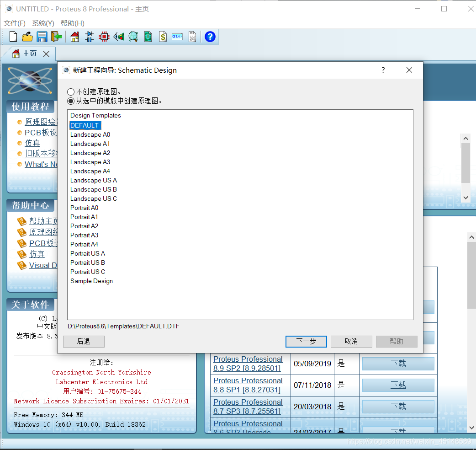This screenshot has width=476, height=450.
Task: Click 下载 button for the 8.8 SP1 row
Action: tap(398, 385)
